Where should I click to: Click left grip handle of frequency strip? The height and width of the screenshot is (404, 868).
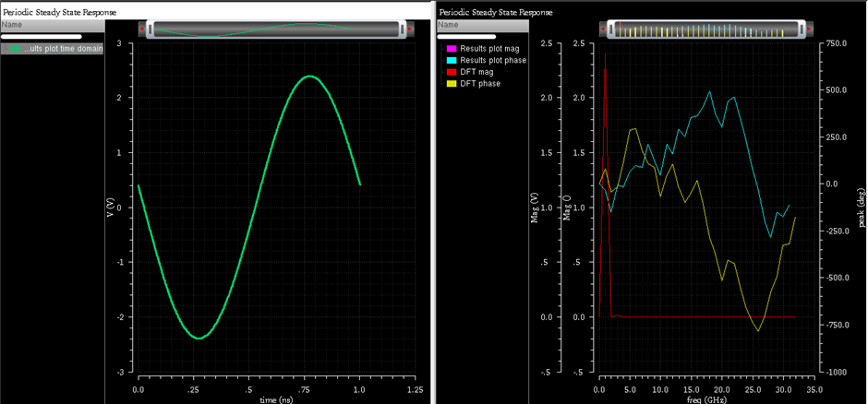pyautogui.click(x=610, y=30)
